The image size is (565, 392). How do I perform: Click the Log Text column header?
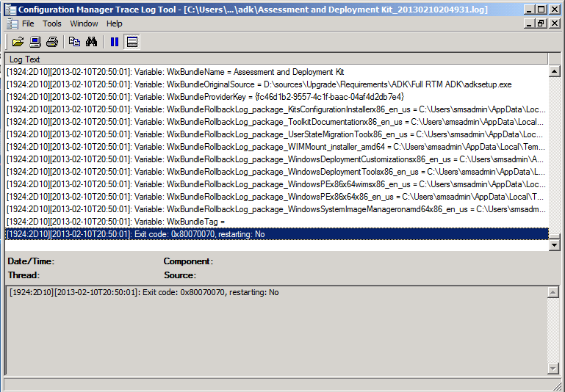[276, 59]
